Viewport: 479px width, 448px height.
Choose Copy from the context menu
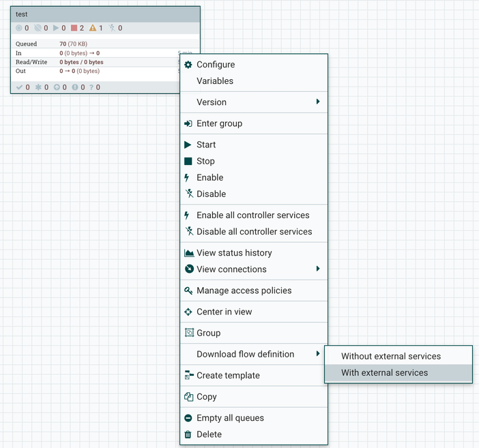pyautogui.click(x=254, y=397)
